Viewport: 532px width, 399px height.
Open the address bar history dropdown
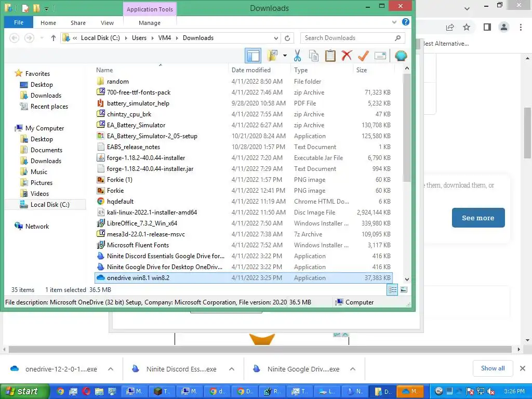pos(276,38)
